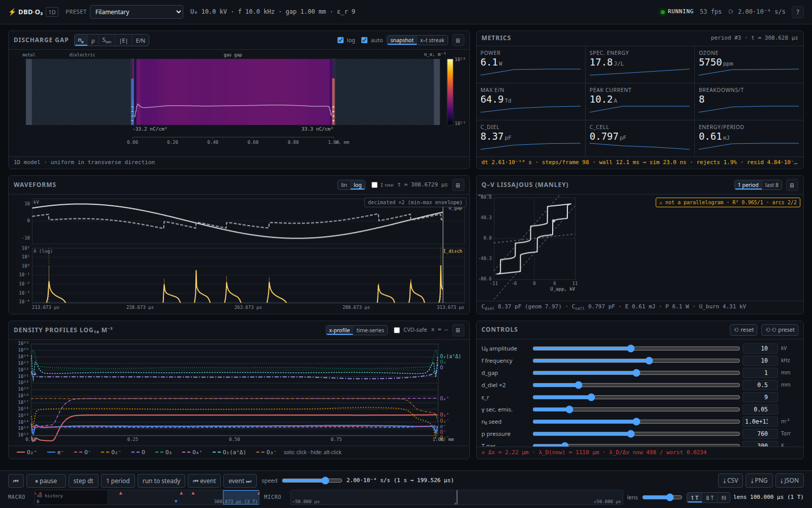Pop out the Q-V Lissajous panel
The image size is (812, 508).
[x=792, y=185]
